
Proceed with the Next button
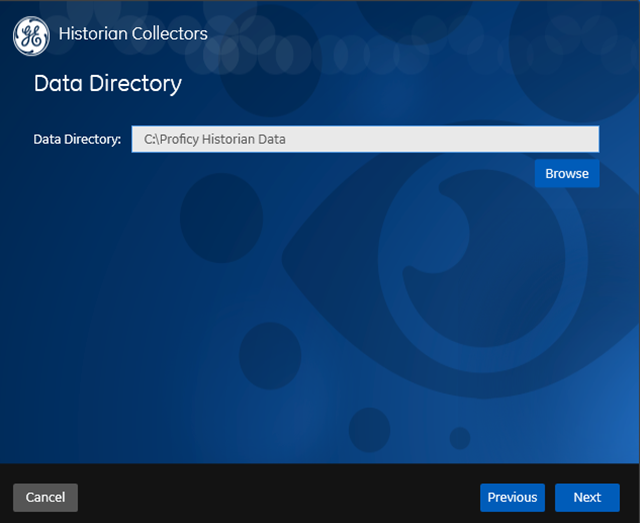tap(587, 497)
